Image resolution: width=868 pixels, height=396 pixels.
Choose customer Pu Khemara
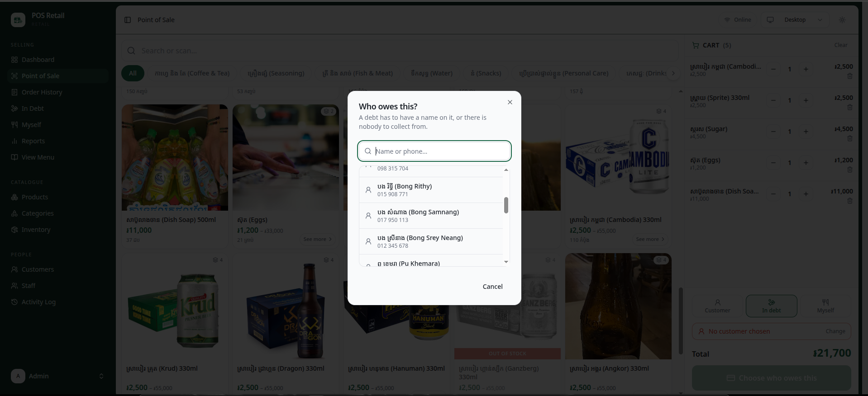(431, 261)
